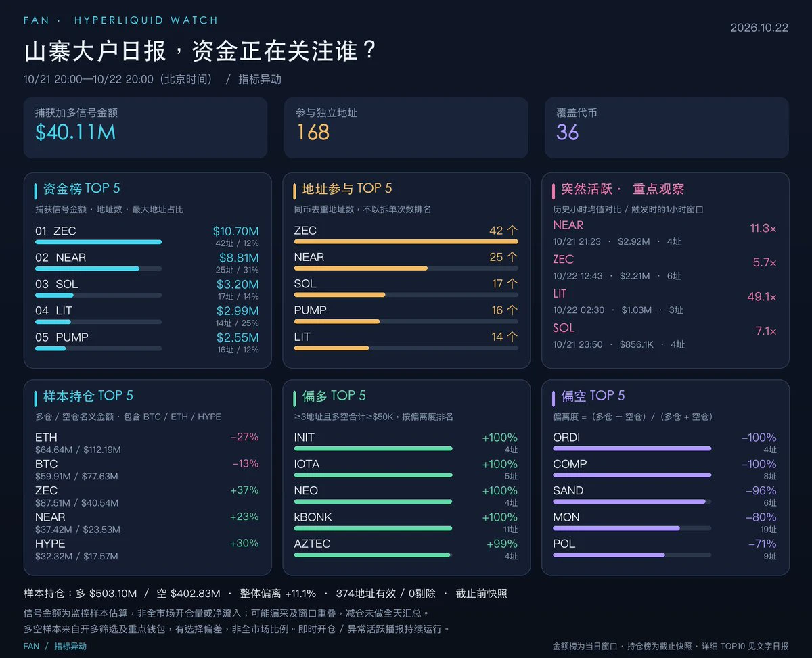812x658 pixels.
Task: Select "整体偏离 +11.1%" in the summary line
Action: pyautogui.click(x=277, y=594)
